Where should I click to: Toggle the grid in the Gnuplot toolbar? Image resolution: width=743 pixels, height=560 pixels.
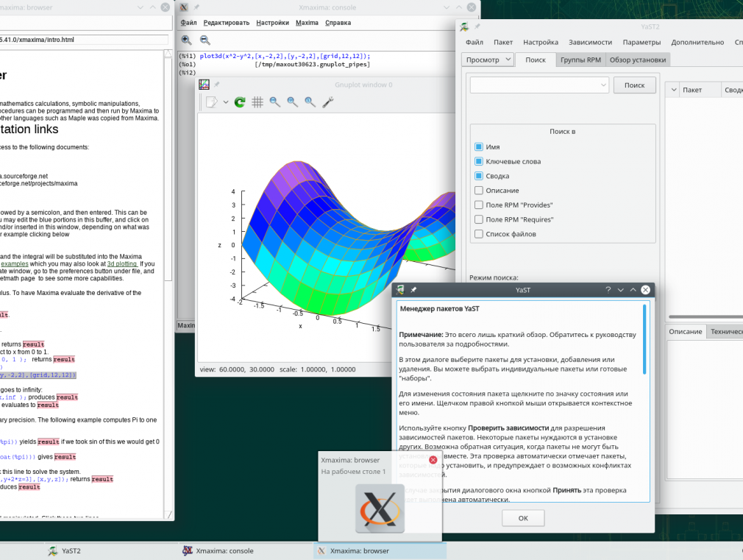click(x=257, y=102)
